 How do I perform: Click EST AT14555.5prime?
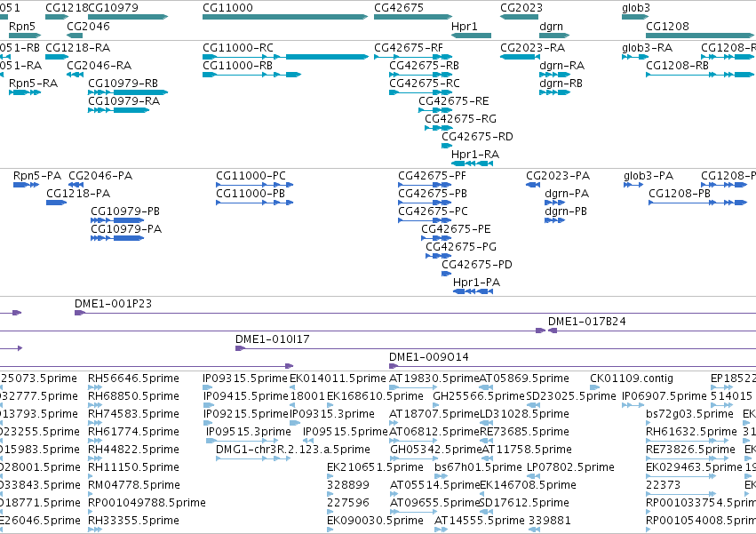(441, 530)
